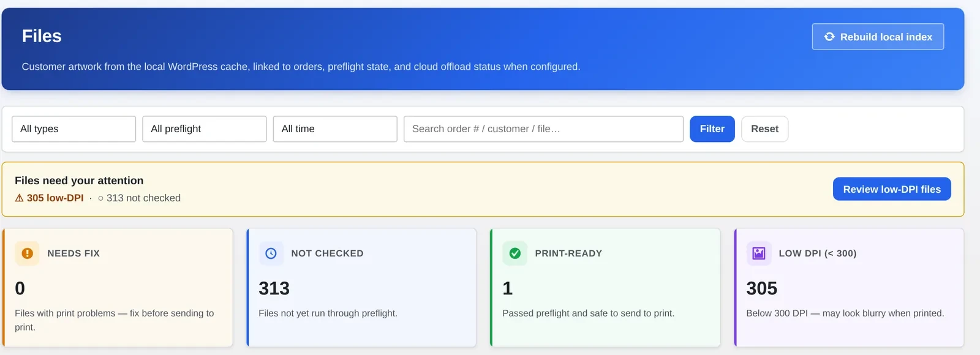980x355 pixels.
Task: Click Rebuild local index button
Action: click(878, 37)
